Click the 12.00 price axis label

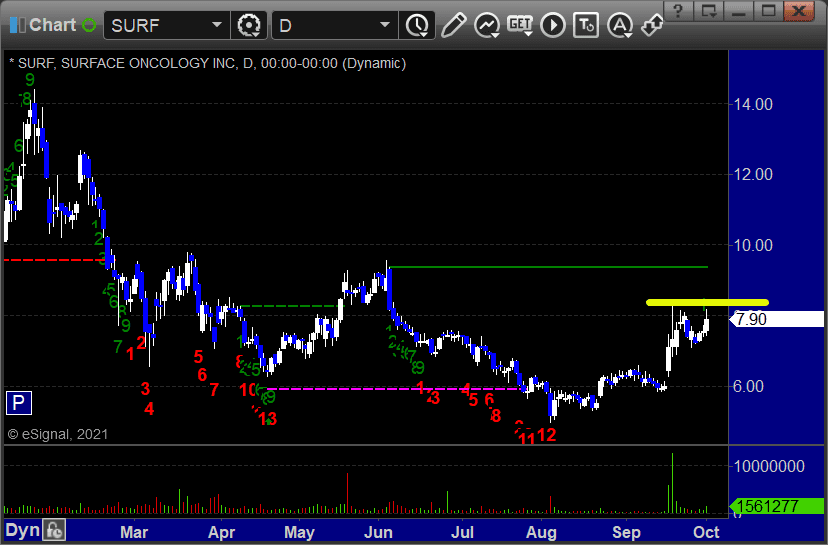pyautogui.click(x=754, y=174)
